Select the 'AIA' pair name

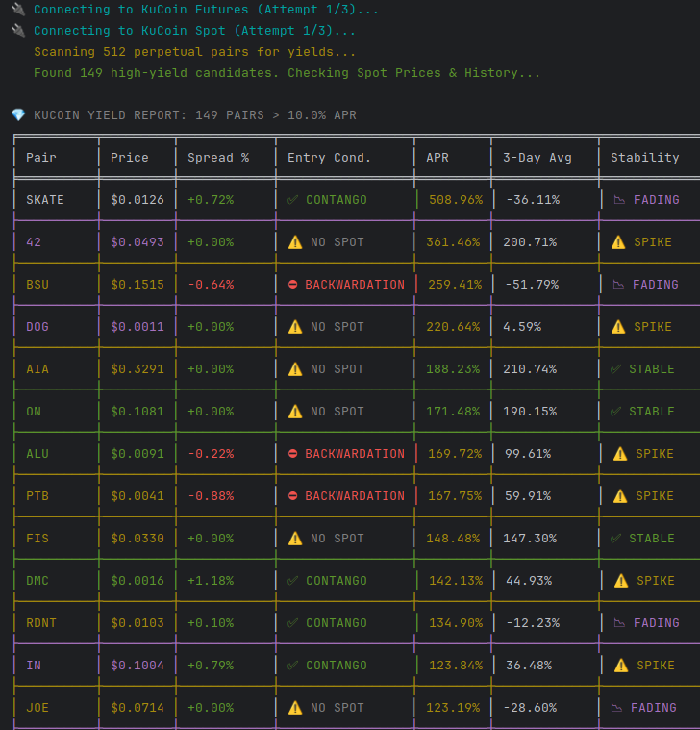pyautogui.click(x=37, y=369)
